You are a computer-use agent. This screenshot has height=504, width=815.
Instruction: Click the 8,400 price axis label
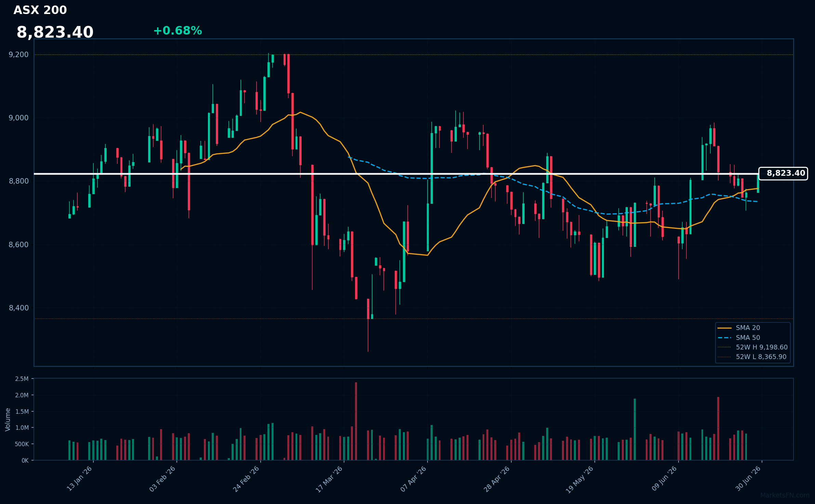coord(18,308)
